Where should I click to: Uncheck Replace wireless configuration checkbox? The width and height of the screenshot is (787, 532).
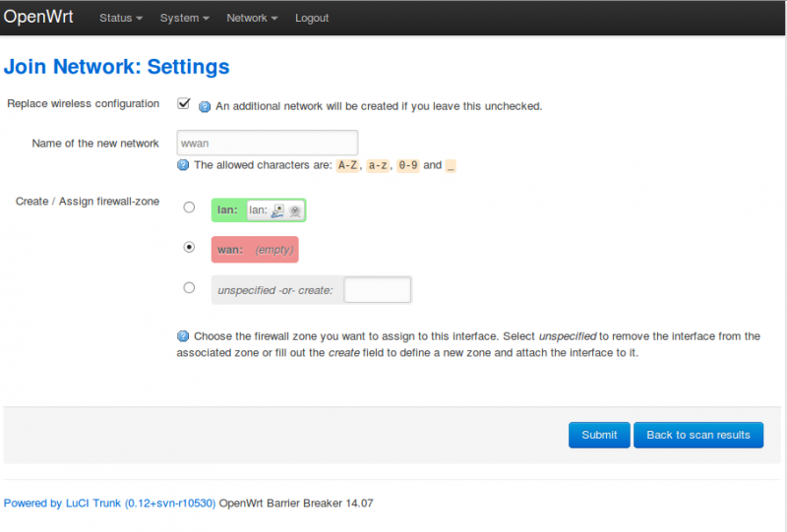coord(184,104)
